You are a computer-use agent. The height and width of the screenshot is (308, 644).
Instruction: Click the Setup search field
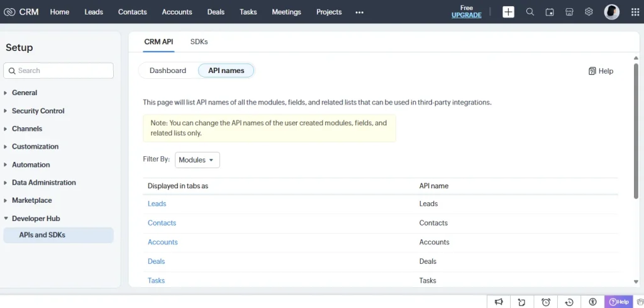click(x=58, y=71)
